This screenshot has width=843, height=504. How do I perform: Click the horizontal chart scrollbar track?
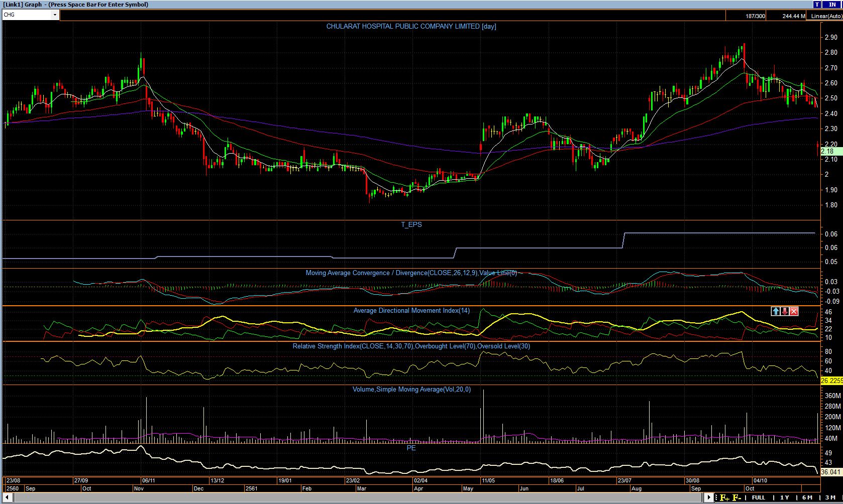[x=352, y=497]
